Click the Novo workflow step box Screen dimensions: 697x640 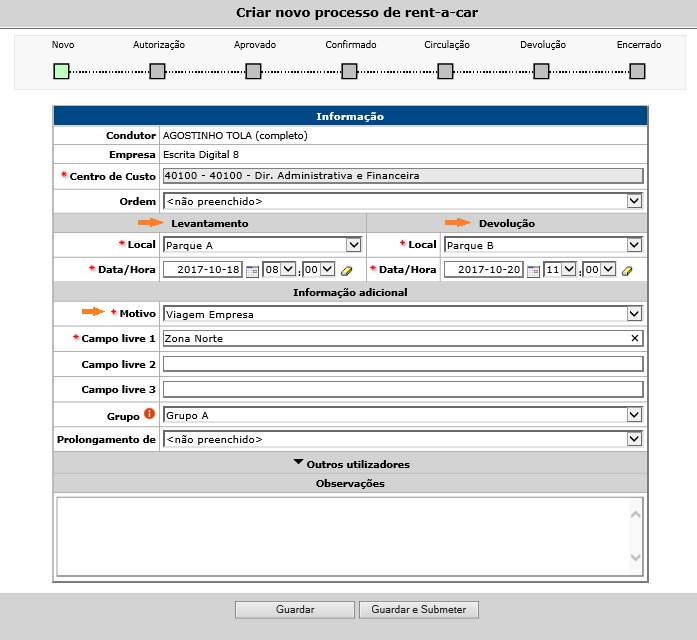pos(61,71)
